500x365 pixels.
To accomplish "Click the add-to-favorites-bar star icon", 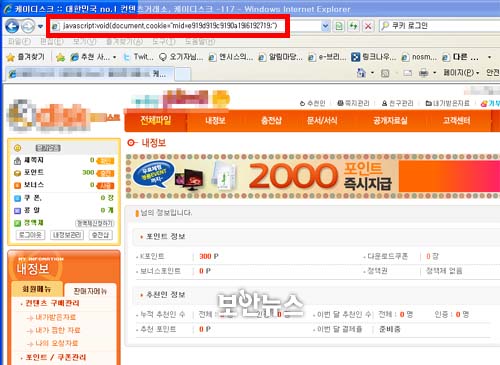I will pyautogui.click(x=60, y=57).
